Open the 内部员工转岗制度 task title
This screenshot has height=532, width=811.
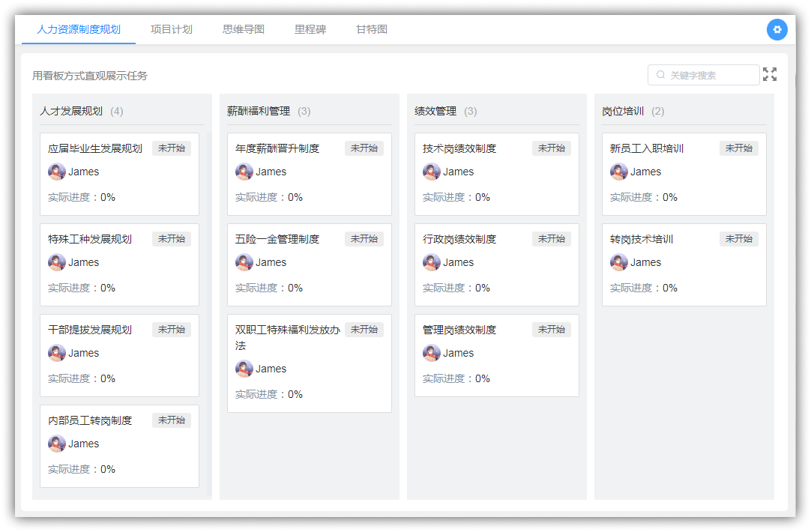[90, 420]
